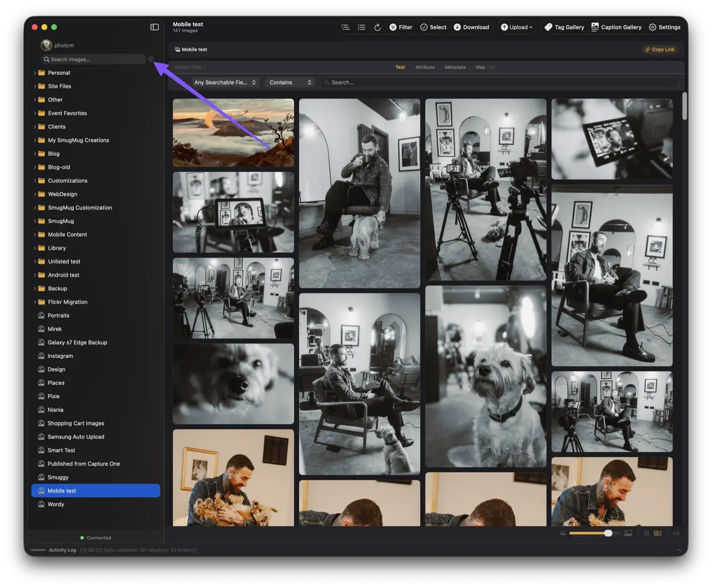Click the search options icon beside sidebar search
The width and height of the screenshot is (712, 588).
point(151,59)
